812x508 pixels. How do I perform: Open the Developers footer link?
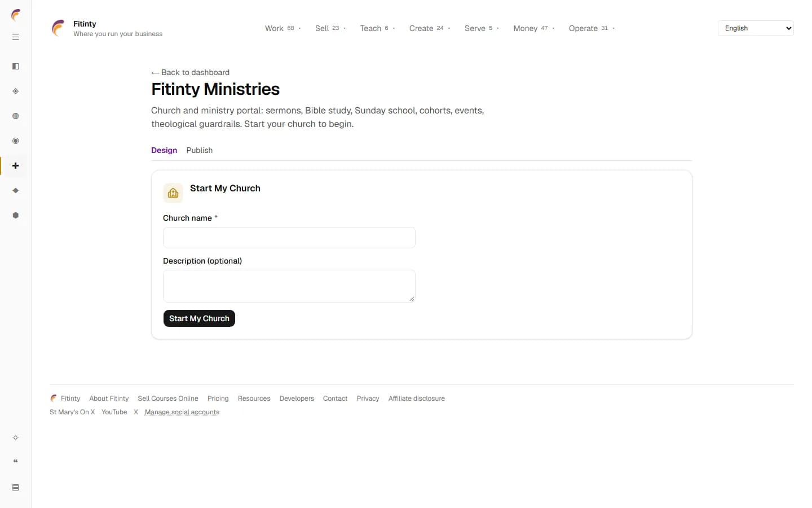(297, 398)
